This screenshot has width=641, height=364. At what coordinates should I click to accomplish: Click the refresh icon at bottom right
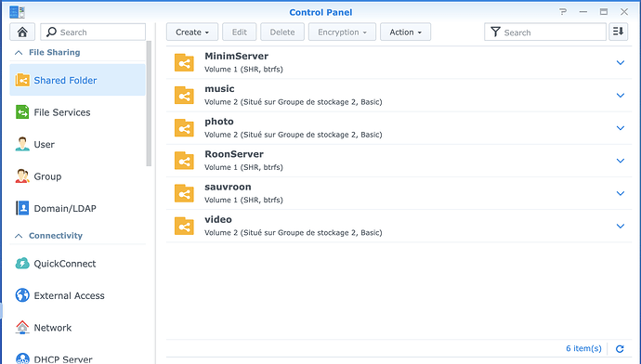point(620,348)
